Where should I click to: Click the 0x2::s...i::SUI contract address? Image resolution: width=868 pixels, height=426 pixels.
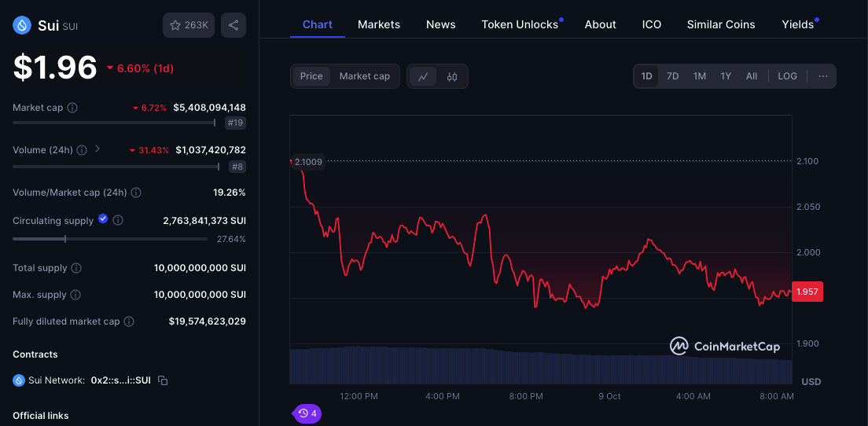point(120,380)
